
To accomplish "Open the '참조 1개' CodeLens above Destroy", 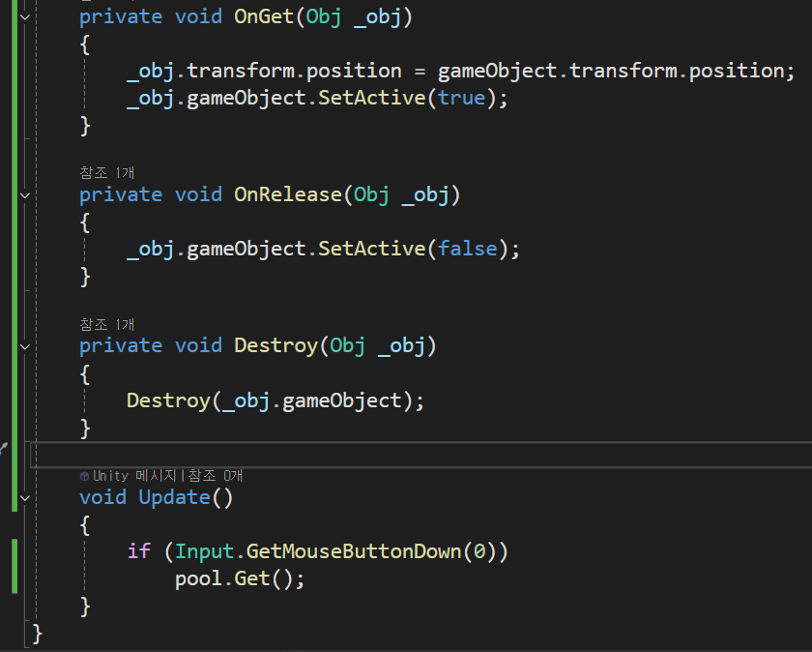I will 106,324.
